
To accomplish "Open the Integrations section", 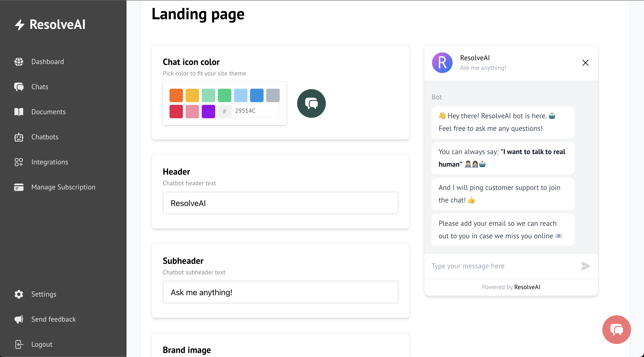I will click(49, 162).
